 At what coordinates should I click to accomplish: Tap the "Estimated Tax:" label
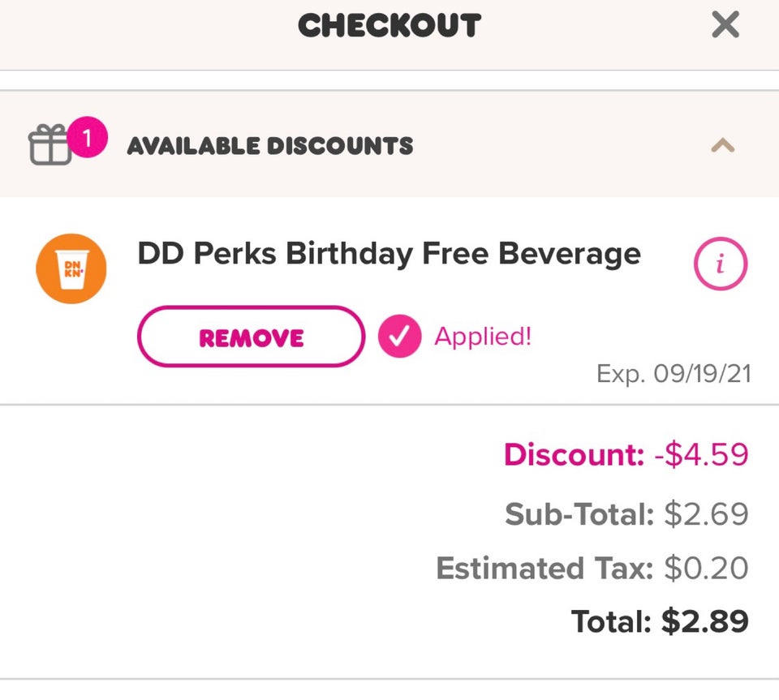544,568
